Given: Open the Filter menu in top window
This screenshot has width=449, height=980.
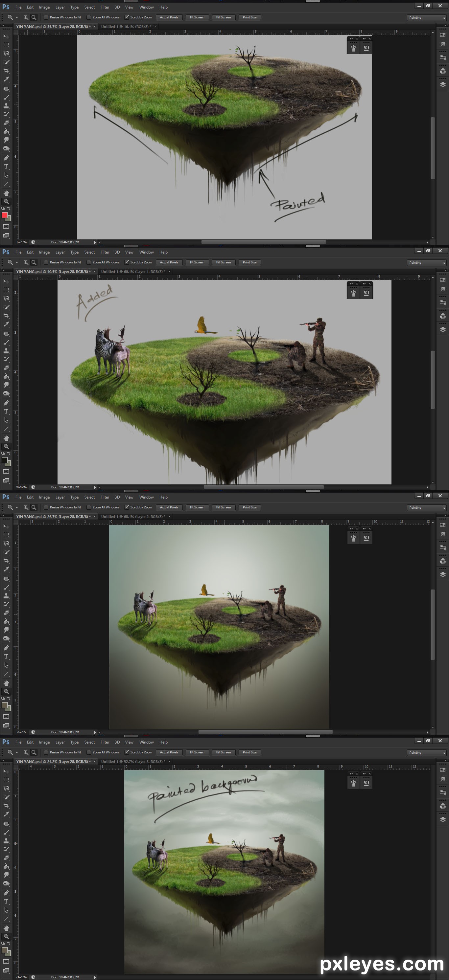Looking at the screenshot, I should (105, 7).
